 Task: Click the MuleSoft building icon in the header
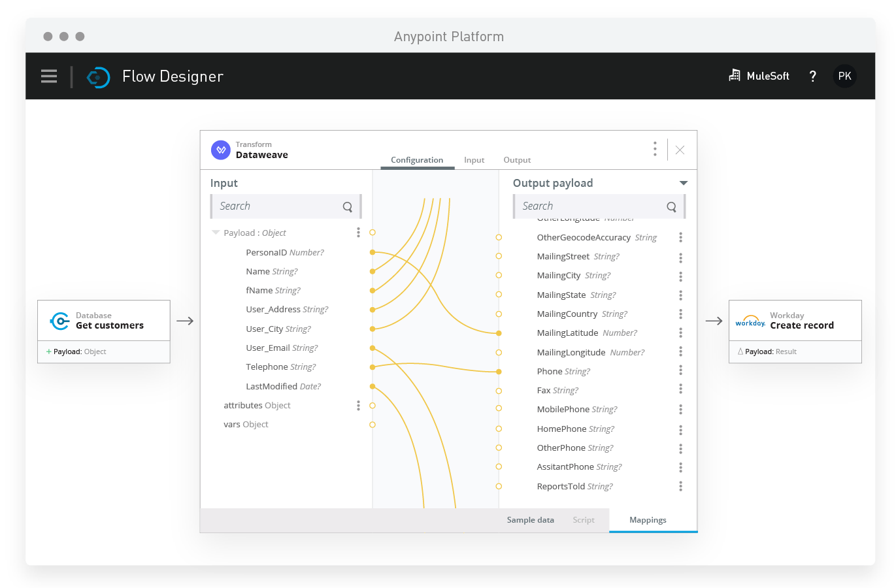(x=734, y=75)
